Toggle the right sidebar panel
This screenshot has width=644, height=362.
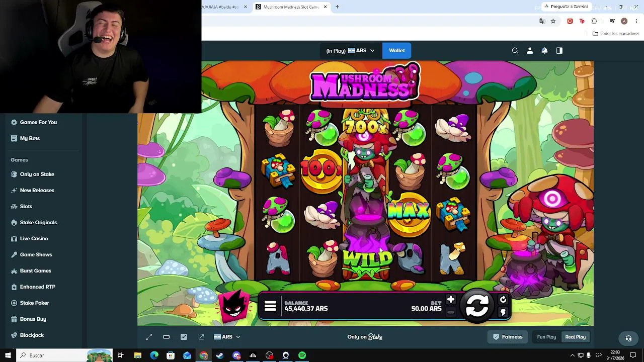coord(559,50)
